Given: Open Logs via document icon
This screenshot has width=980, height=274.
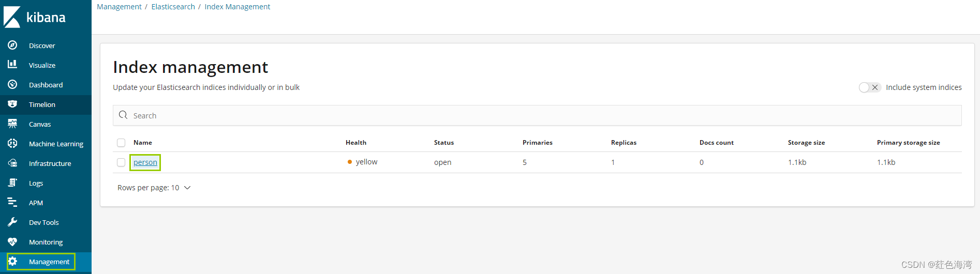Looking at the screenshot, I should click(x=12, y=182).
